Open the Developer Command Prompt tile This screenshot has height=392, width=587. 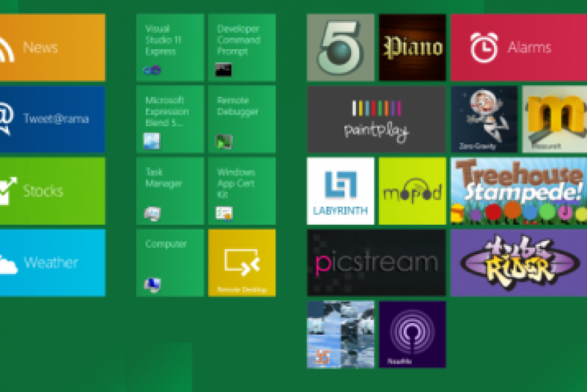(242, 48)
